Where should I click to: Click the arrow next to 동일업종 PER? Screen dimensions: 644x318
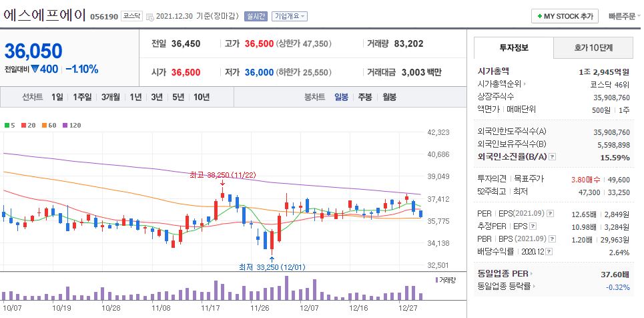531,274
